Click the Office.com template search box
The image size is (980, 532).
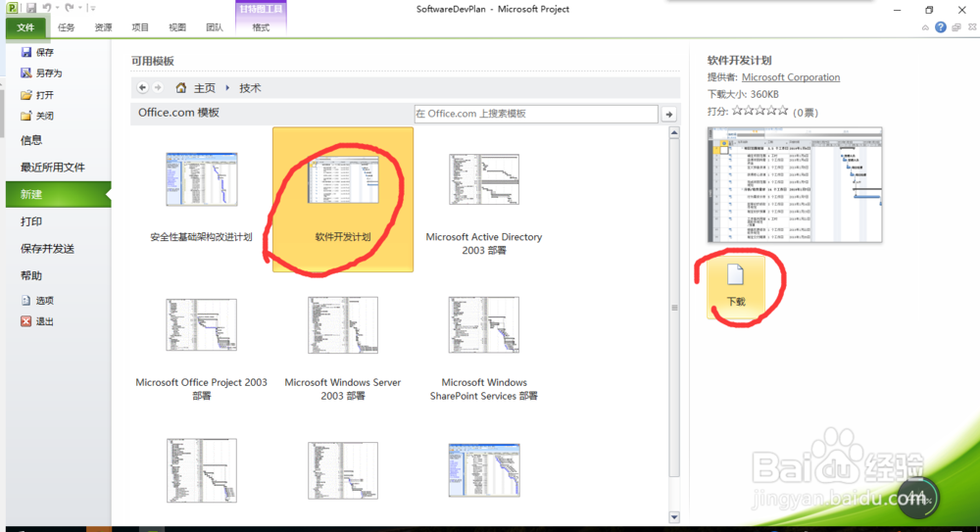(x=536, y=114)
